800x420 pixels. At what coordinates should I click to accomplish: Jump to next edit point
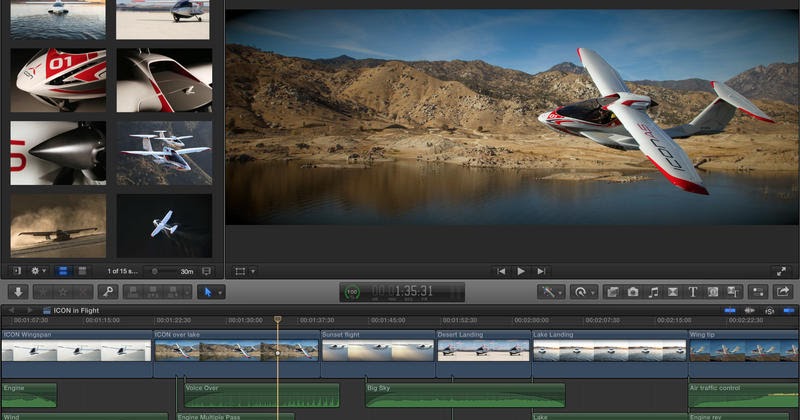(x=541, y=271)
